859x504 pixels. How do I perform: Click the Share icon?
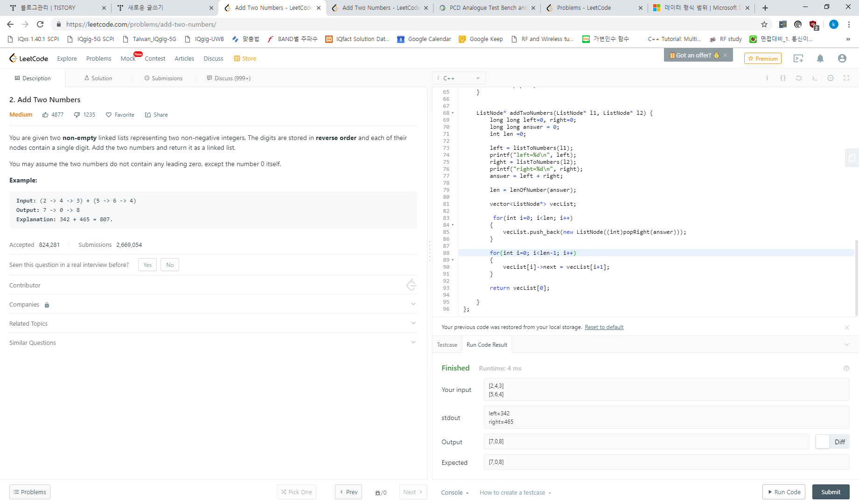(148, 115)
